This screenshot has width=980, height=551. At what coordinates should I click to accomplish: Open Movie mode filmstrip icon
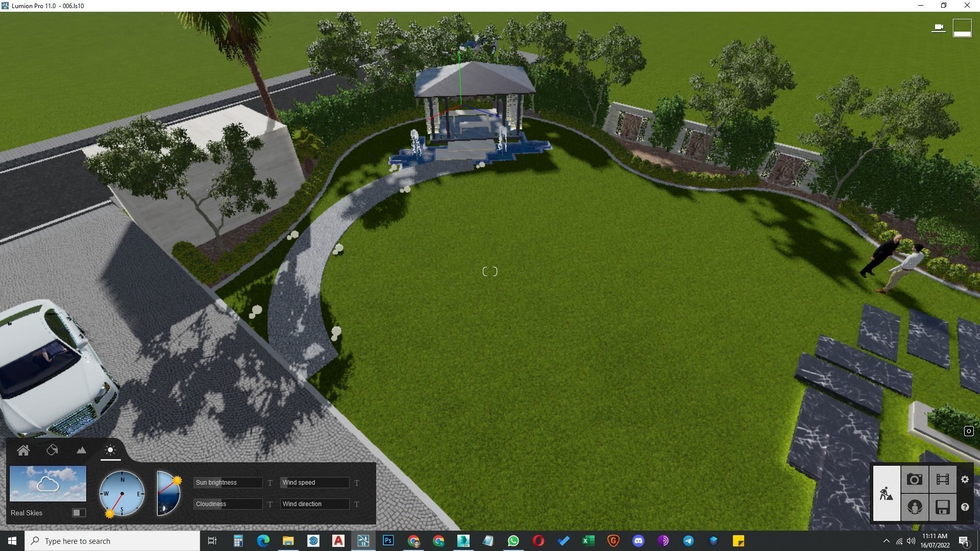942,480
